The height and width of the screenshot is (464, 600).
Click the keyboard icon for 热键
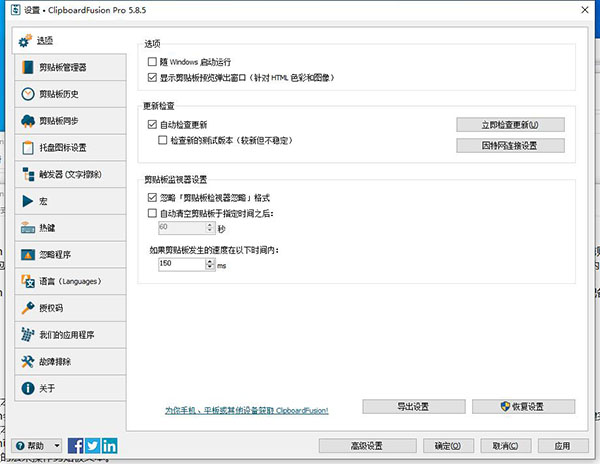point(28,228)
